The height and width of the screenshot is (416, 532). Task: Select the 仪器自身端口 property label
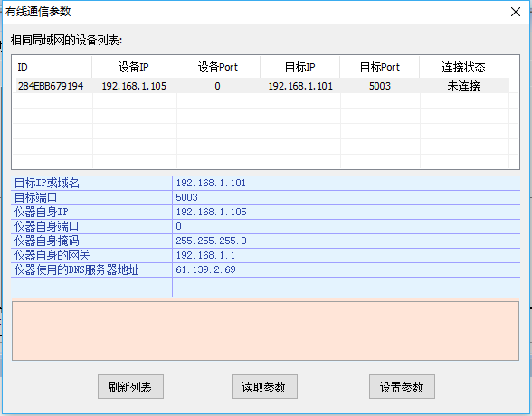tap(91, 226)
